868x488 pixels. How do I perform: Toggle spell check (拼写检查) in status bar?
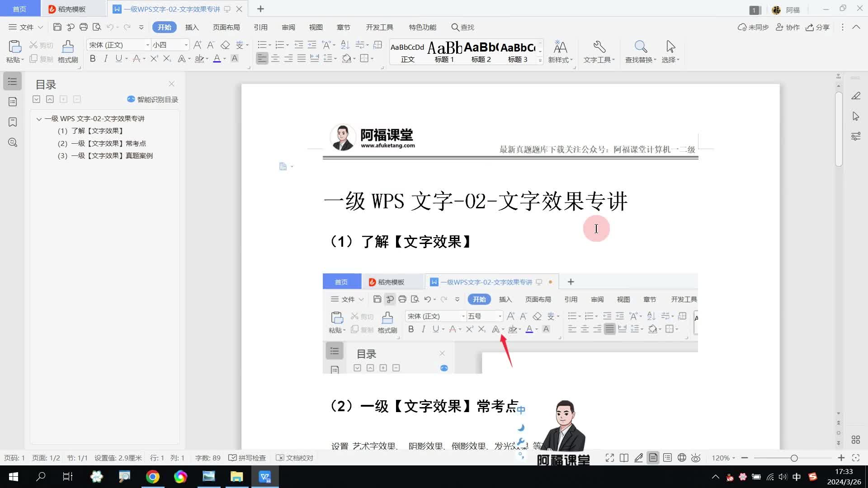pyautogui.click(x=247, y=458)
